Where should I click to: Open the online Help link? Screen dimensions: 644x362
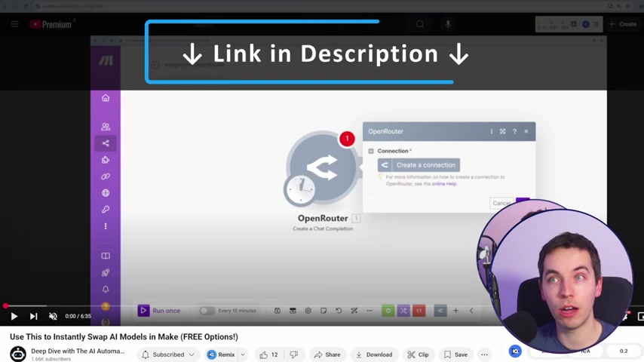click(444, 184)
